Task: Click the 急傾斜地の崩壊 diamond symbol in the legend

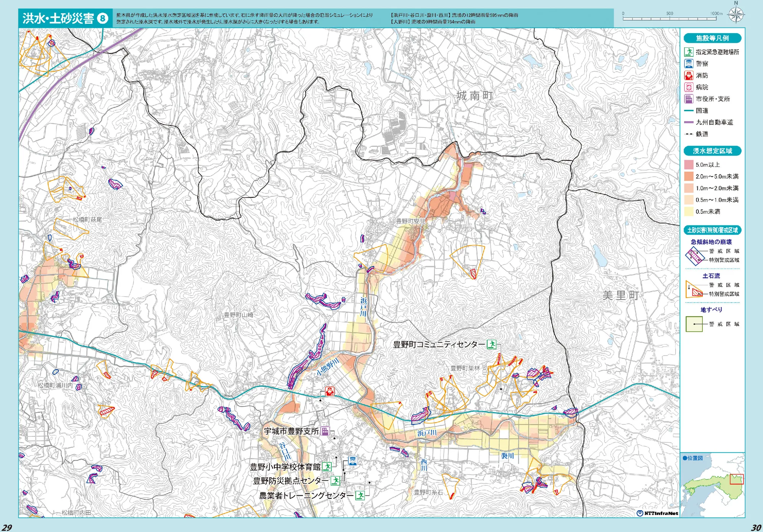Action: 694,256
